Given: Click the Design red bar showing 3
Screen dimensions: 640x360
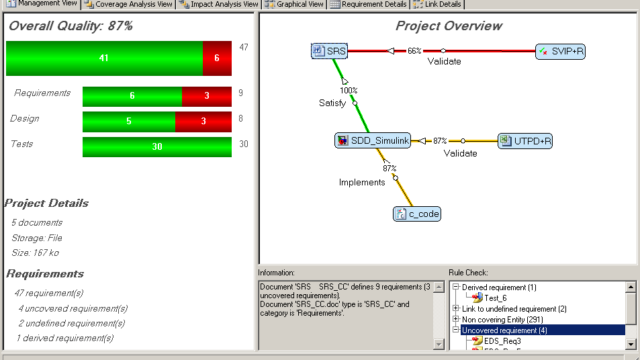Looking at the screenshot, I should (x=204, y=122).
